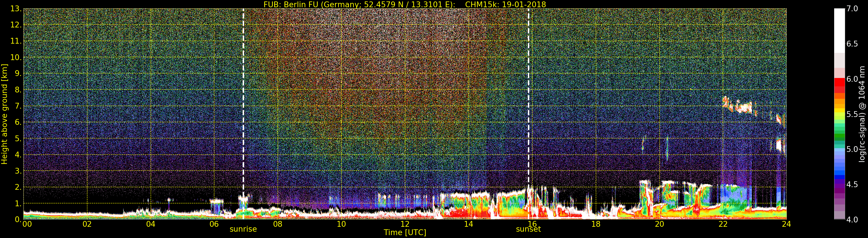Screen dimensions: 868x238
Task: Click the 'Height above ground [km]' axis label
Action: (4, 114)
